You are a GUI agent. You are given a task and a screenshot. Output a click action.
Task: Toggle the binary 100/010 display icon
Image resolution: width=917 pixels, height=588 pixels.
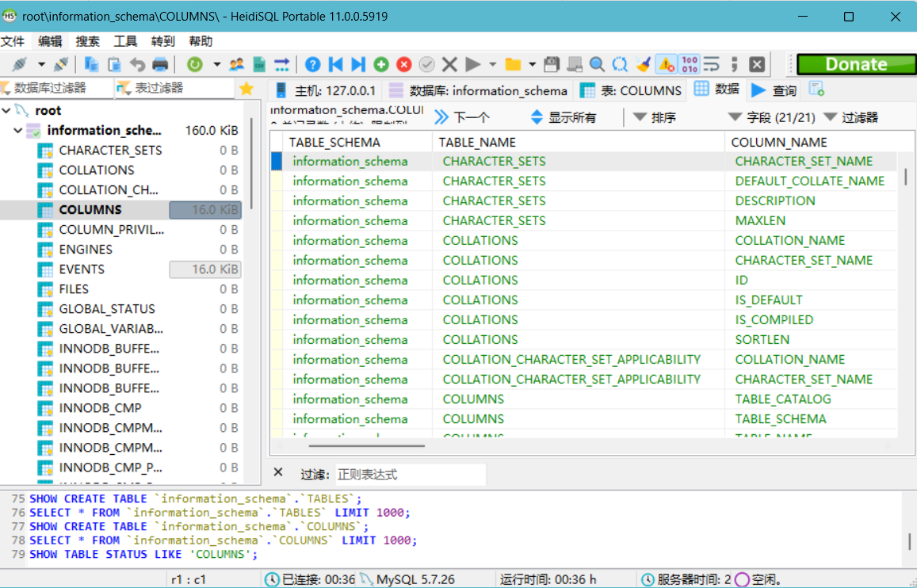pyautogui.click(x=690, y=63)
